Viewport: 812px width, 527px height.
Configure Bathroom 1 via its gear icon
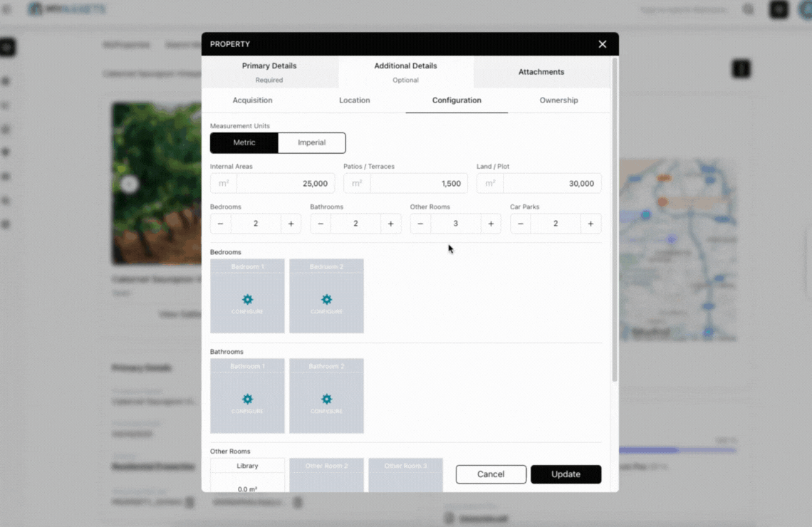[247, 400]
